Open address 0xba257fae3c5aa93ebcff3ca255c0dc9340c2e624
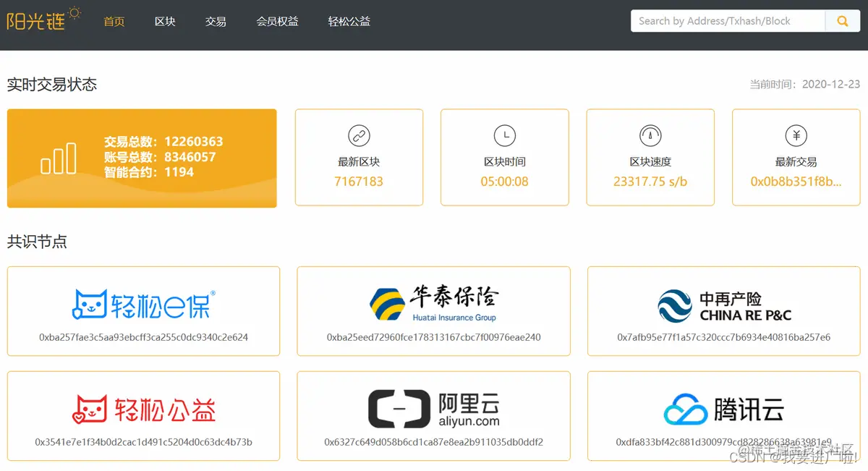Viewport: 868px width, 471px height. coord(143,337)
